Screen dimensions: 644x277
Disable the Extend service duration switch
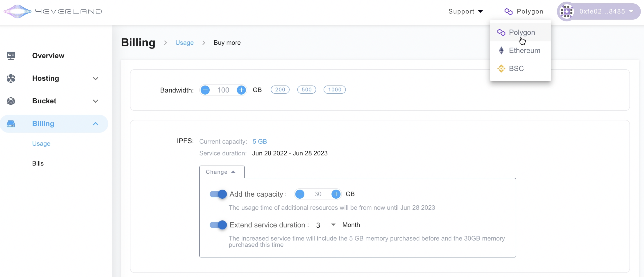tap(218, 225)
